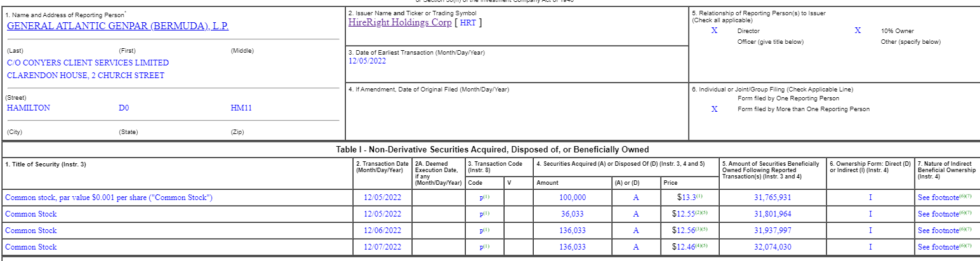Screen dimensions: 980x261
Task: Open 'See footnote' link in the 36,033 shares row
Action: pos(944,214)
